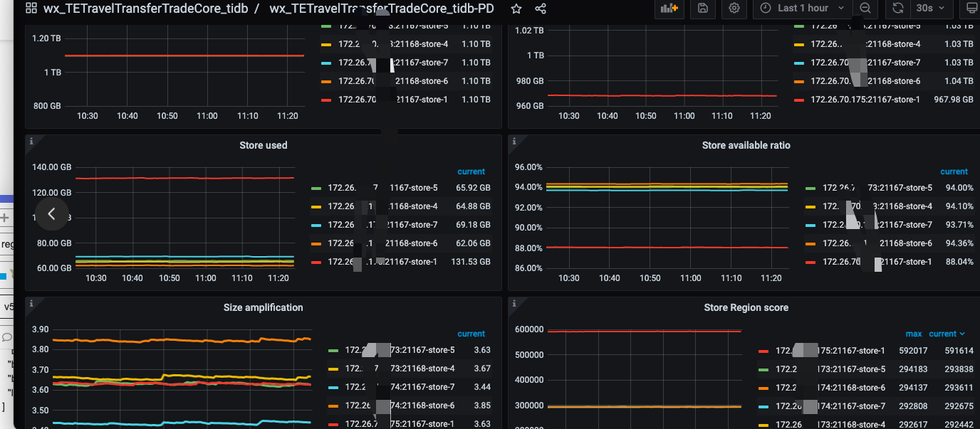Go to the wx_TETravelTransferTradeCore_tidb folder breadcrumb
This screenshot has height=429, width=980.
click(145, 9)
